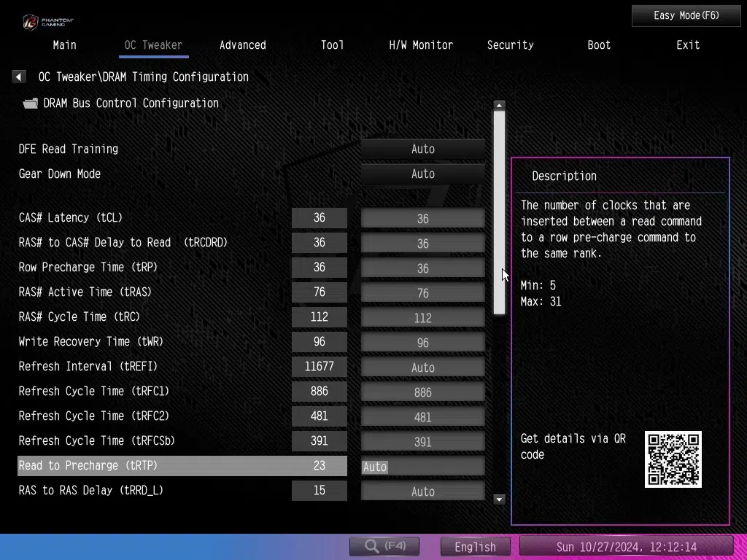The image size is (747, 560).
Task: Edit Row Precharge Time (tRP) setting field
Action: tap(422, 268)
